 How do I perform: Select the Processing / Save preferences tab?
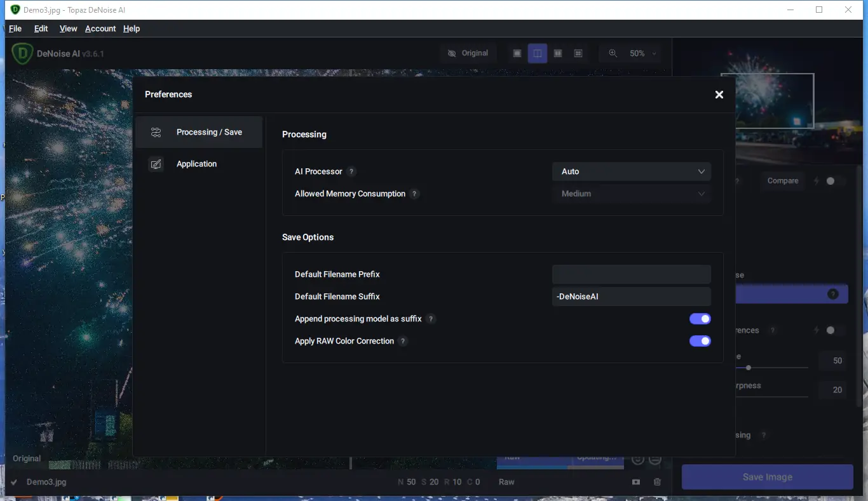199,132
